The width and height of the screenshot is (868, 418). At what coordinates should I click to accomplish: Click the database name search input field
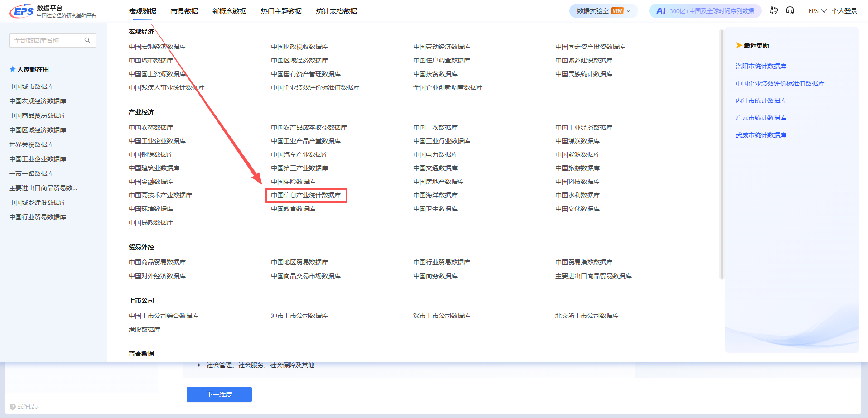pos(45,40)
